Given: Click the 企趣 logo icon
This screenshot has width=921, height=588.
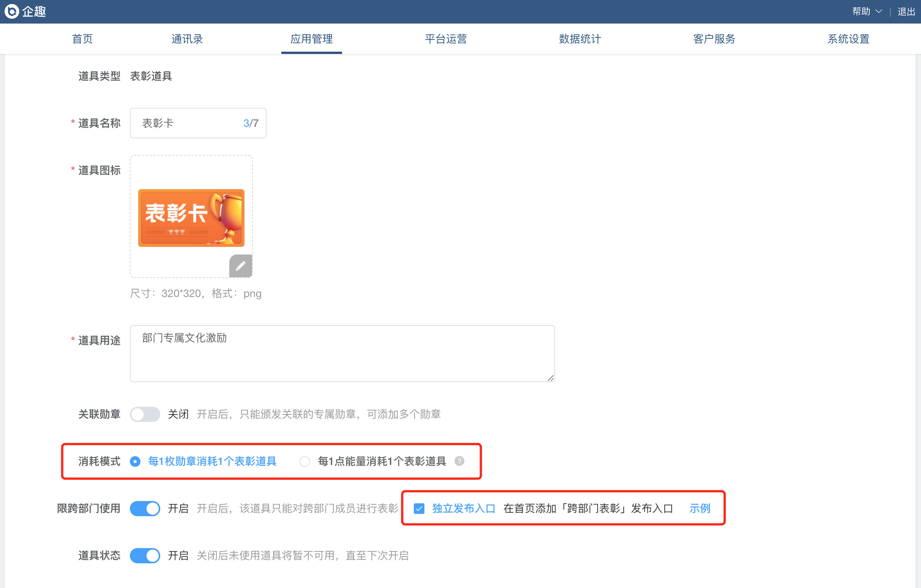Looking at the screenshot, I should (x=12, y=11).
